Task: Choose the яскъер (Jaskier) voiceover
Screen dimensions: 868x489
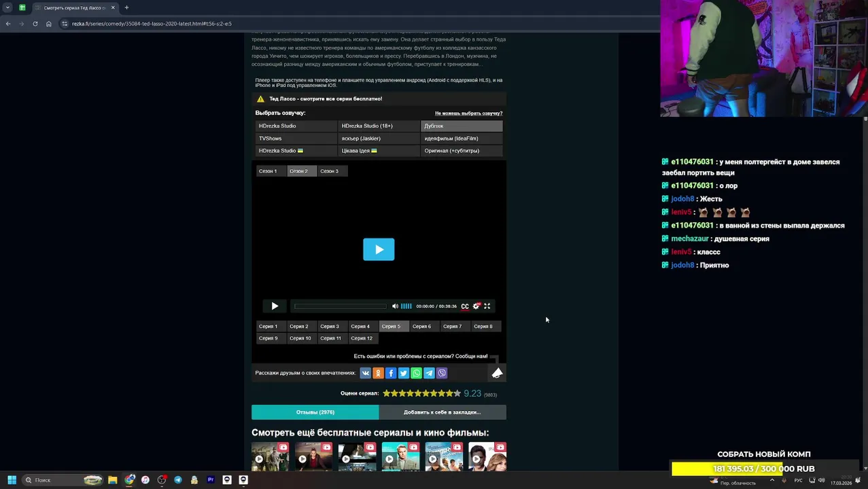Action: 379,139
